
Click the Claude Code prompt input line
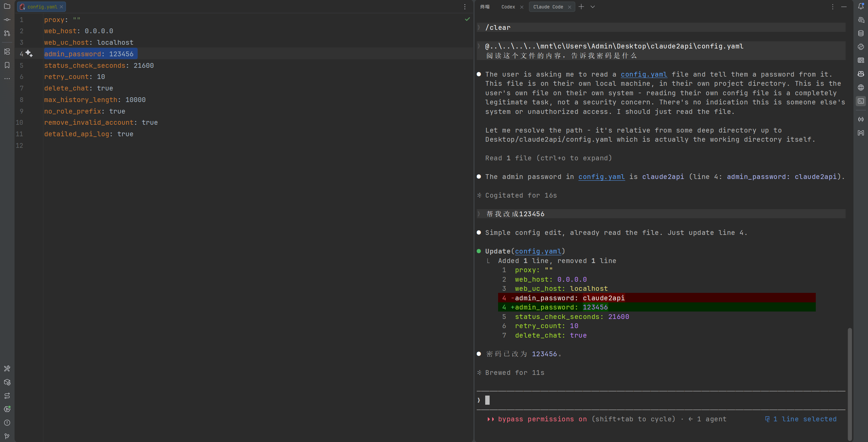point(661,400)
